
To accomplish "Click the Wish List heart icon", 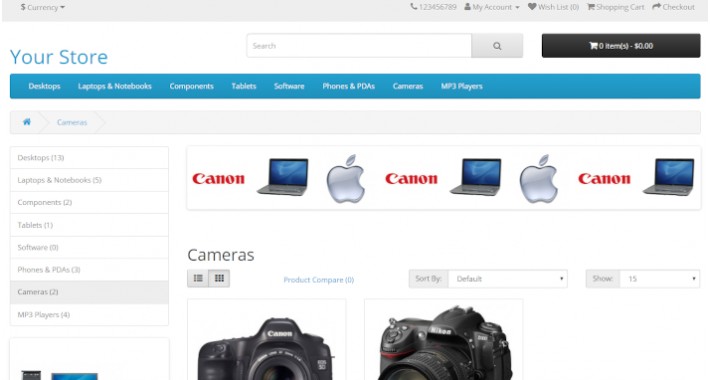I will [x=532, y=7].
